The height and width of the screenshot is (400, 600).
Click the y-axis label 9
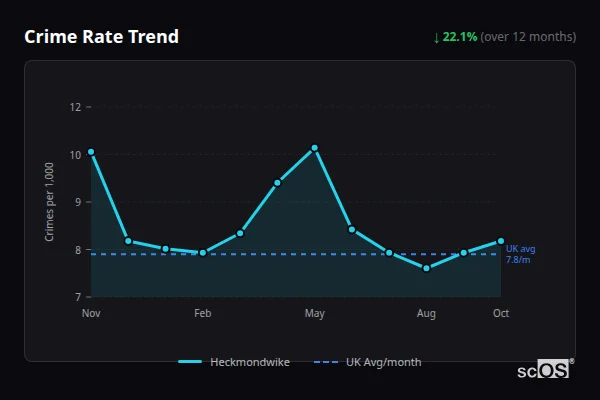[x=78, y=202]
